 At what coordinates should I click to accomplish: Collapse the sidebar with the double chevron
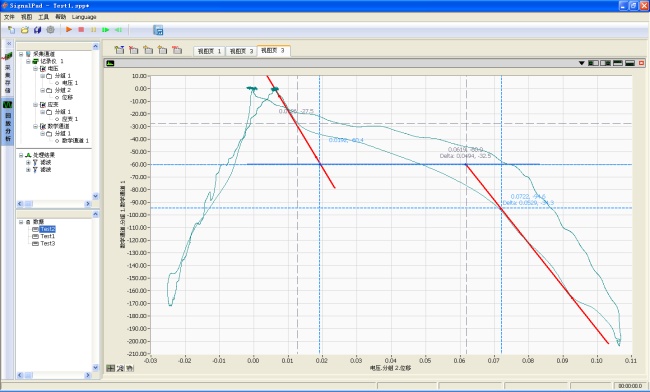tap(8, 44)
